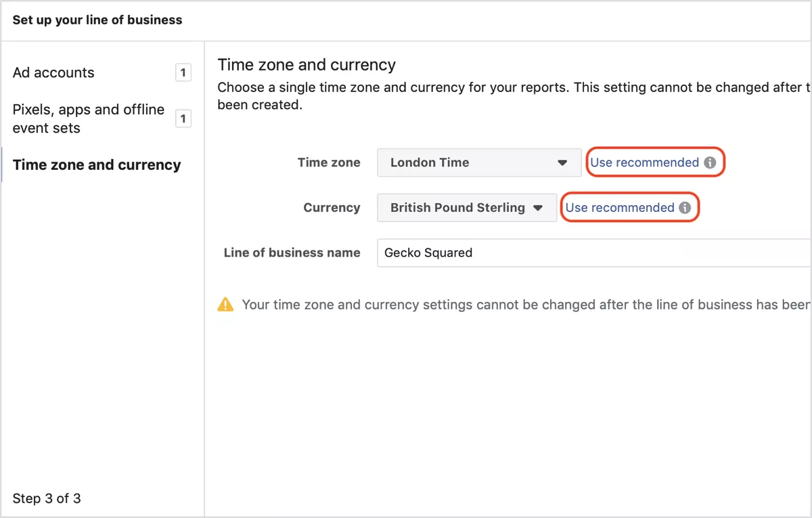Click Use recommended link for Time zone

pyautogui.click(x=645, y=163)
